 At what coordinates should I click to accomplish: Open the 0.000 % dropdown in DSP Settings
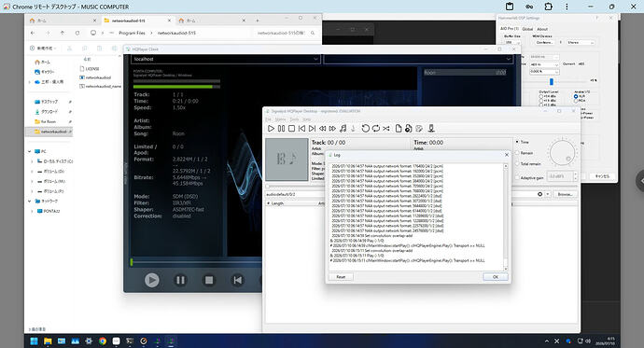click(544, 72)
